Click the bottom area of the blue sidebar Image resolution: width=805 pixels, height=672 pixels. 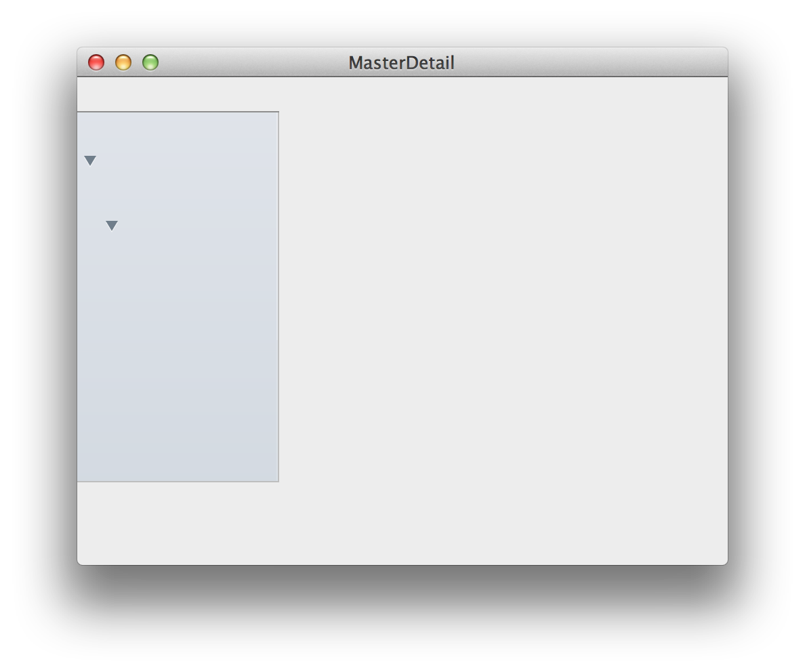click(x=178, y=452)
